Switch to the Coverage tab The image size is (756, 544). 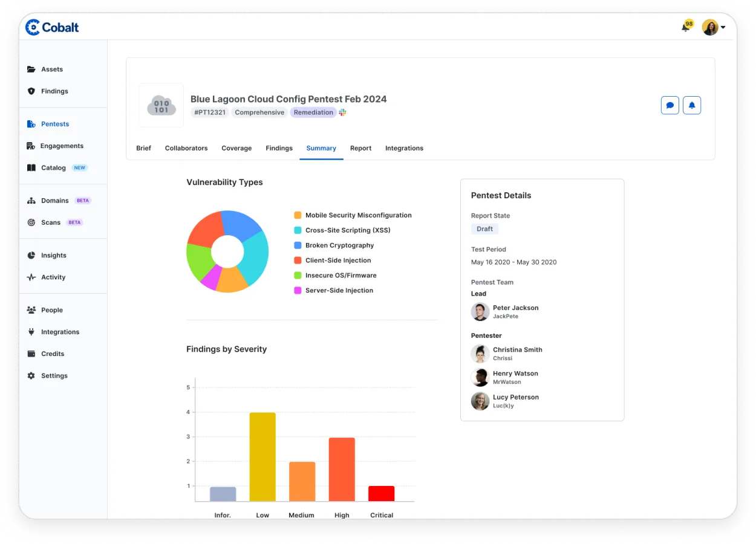(x=236, y=148)
